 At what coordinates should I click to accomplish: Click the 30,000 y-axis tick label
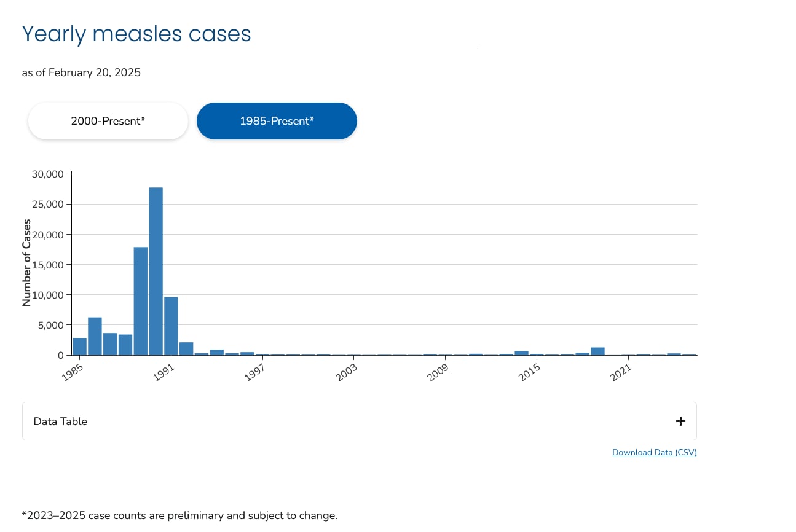(47, 174)
